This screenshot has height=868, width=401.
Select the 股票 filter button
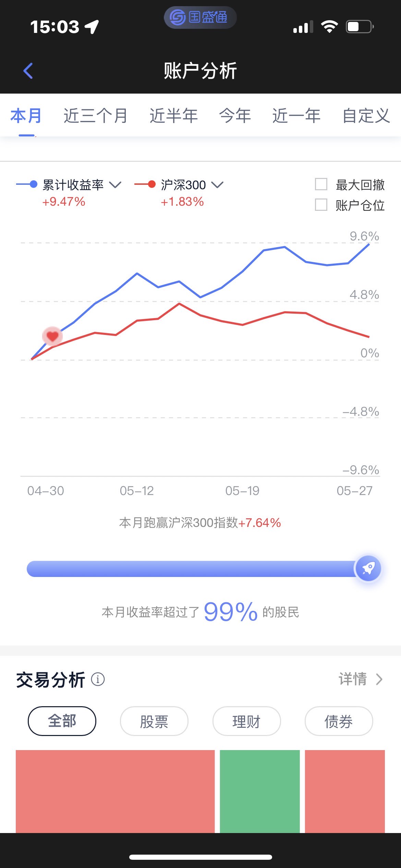click(154, 721)
